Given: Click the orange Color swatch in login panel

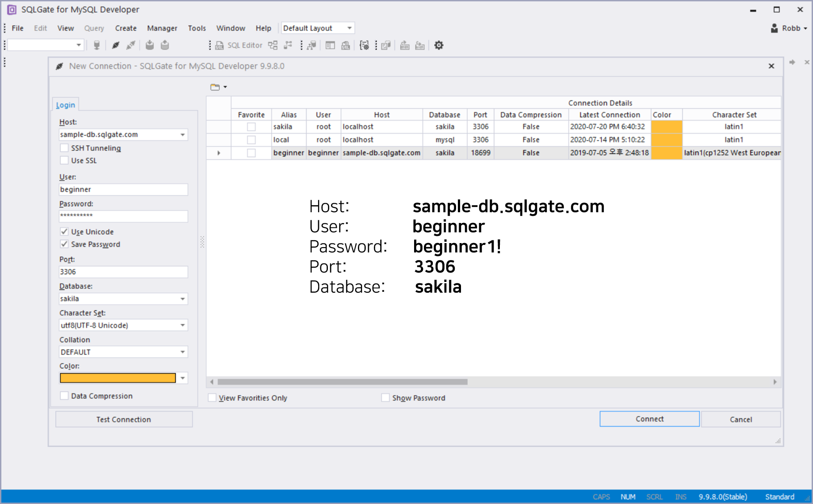Looking at the screenshot, I should point(118,378).
